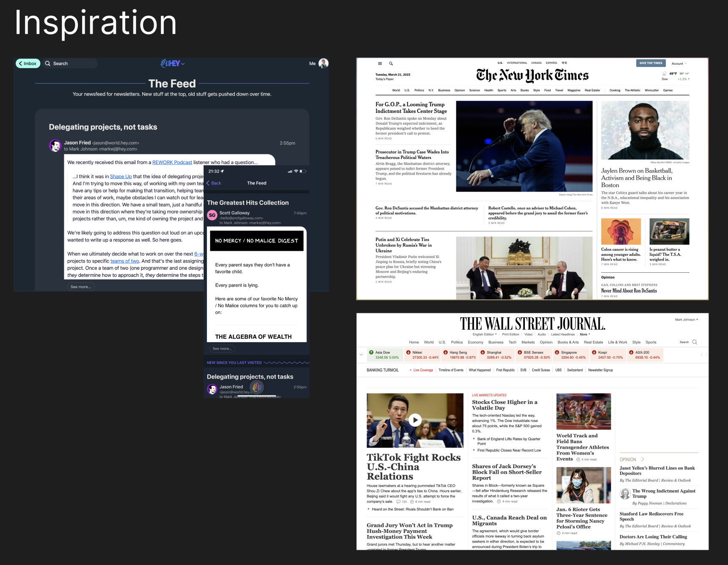Open WSJ Tech nav item
728x565 pixels.
click(512, 342)
